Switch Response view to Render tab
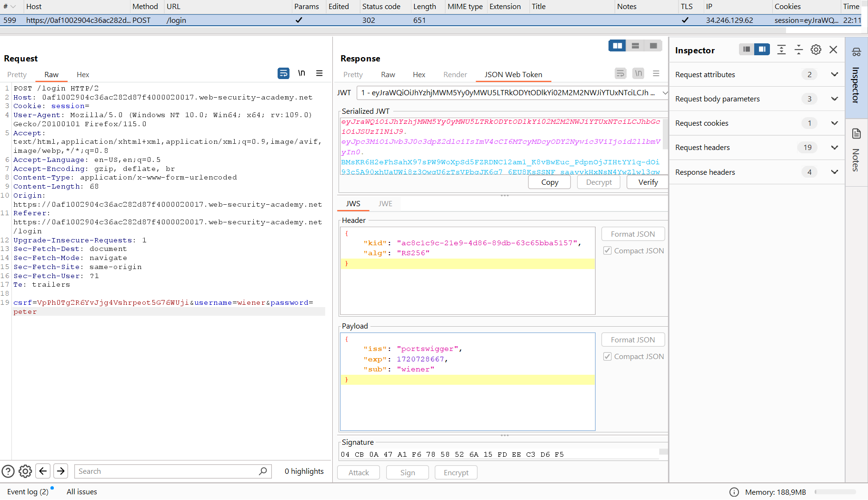 [455, 75]
